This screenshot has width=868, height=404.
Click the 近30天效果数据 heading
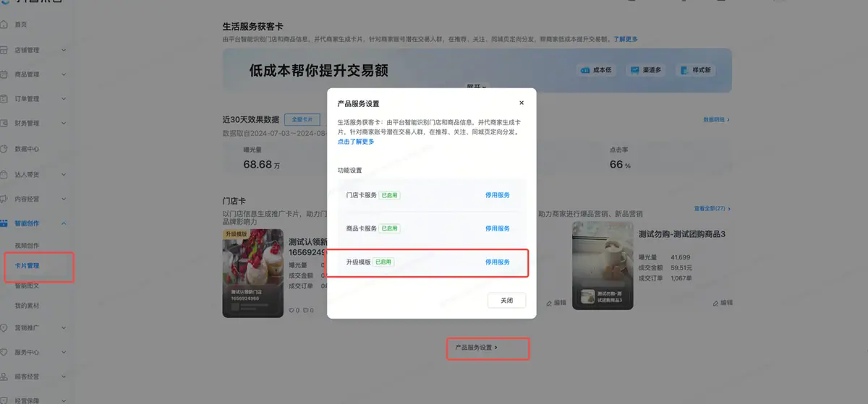click(x=251, y=119)
